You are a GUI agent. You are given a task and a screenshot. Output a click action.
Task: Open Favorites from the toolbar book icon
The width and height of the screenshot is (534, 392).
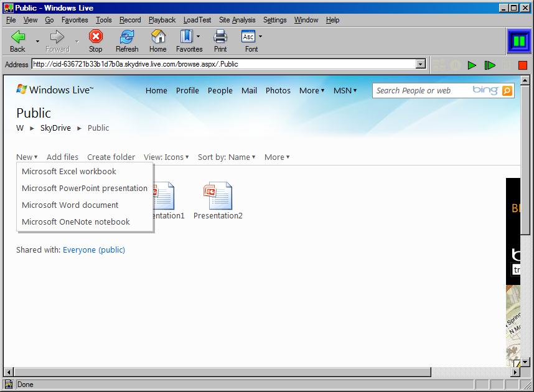coord(186,36)
